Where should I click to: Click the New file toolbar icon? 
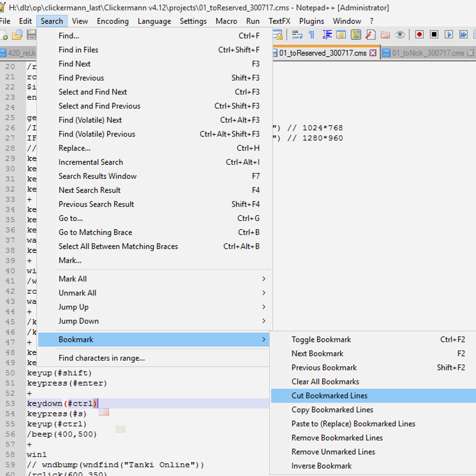(x=4, y=35)
